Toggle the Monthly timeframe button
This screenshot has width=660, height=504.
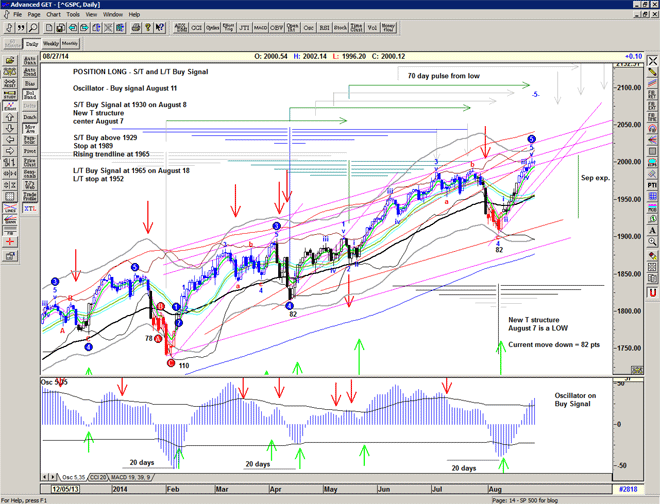[70, 44]
